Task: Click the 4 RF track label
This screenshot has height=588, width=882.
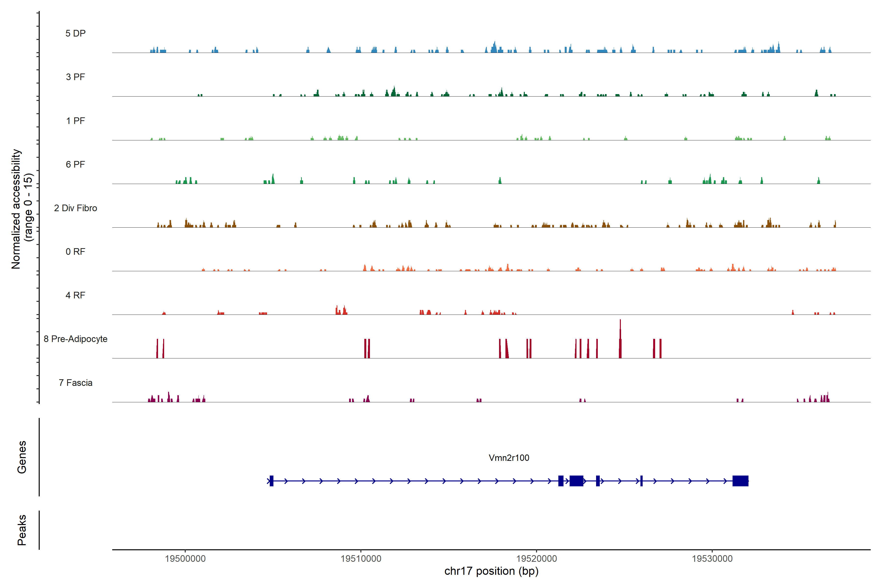Action: coord(75,295)
